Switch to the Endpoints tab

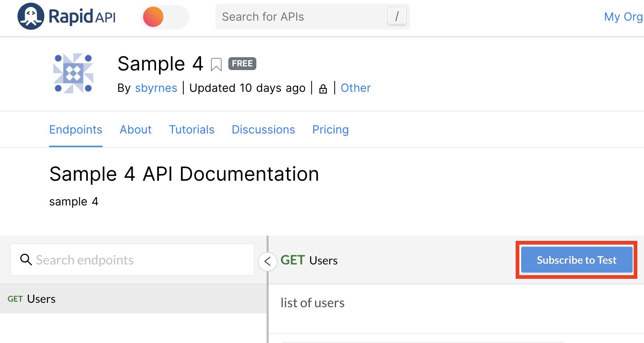pos(76,130)
